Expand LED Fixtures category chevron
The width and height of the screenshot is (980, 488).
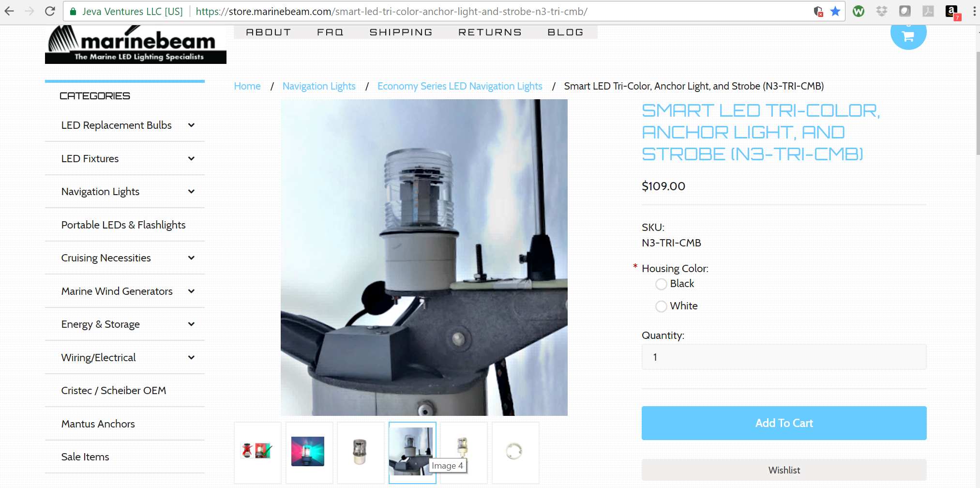point(191,159)
